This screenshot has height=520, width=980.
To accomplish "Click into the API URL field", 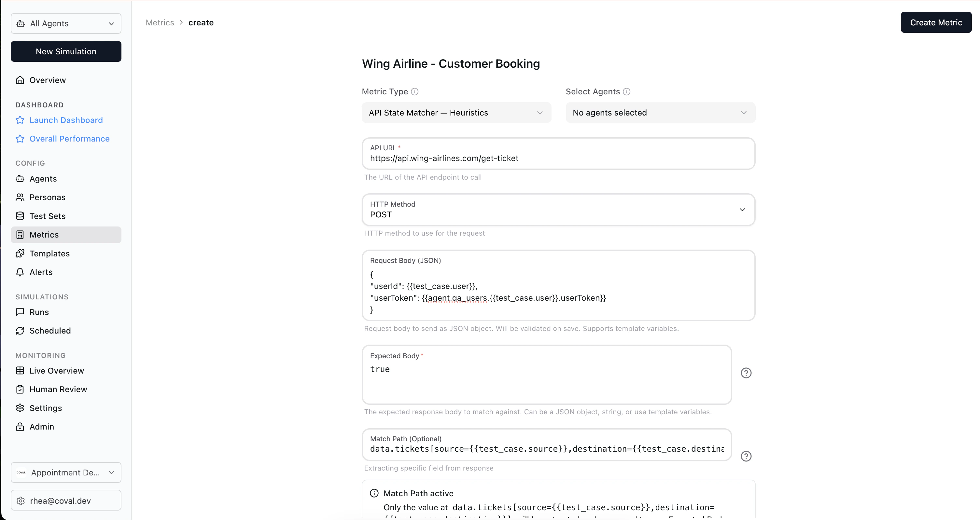I will click(558, 158).
